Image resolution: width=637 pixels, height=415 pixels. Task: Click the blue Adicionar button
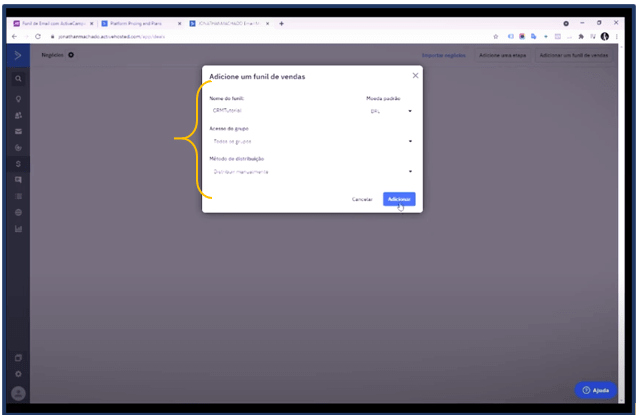click(x=398, y=199)
